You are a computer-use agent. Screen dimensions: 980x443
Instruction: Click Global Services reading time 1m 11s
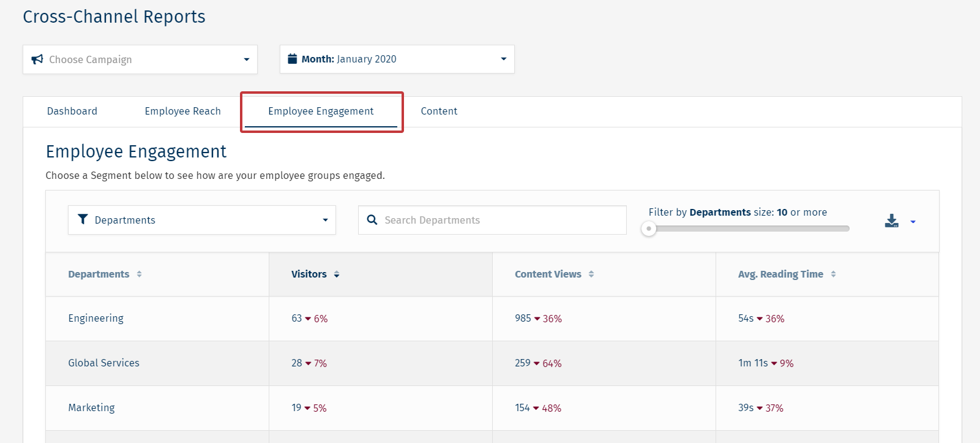tap(753, 363)
